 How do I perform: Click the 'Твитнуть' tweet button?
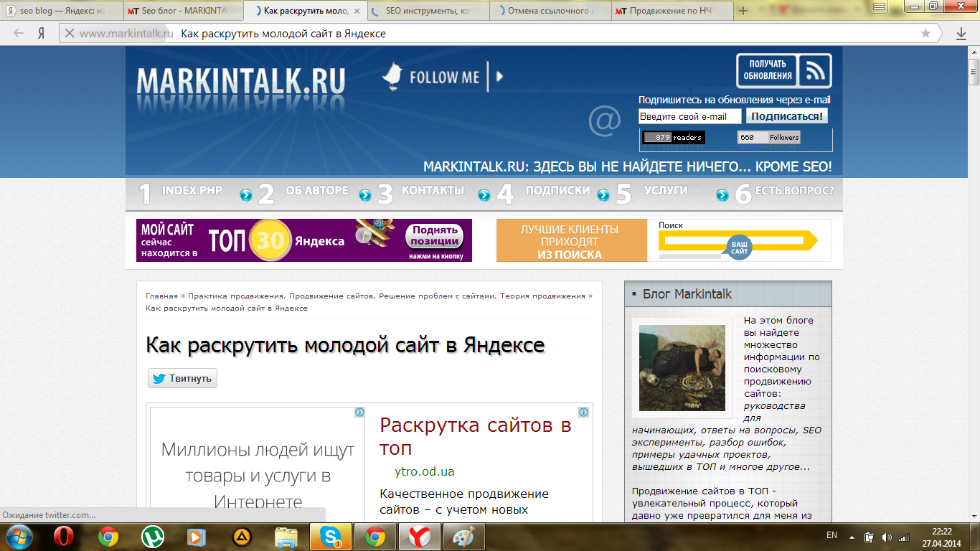[182, 378]
